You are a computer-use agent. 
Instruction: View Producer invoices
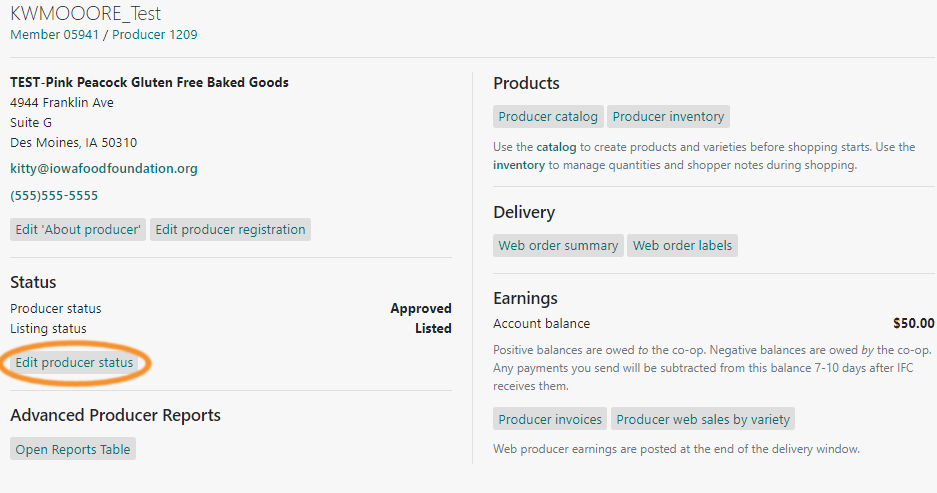coord(550,420)
